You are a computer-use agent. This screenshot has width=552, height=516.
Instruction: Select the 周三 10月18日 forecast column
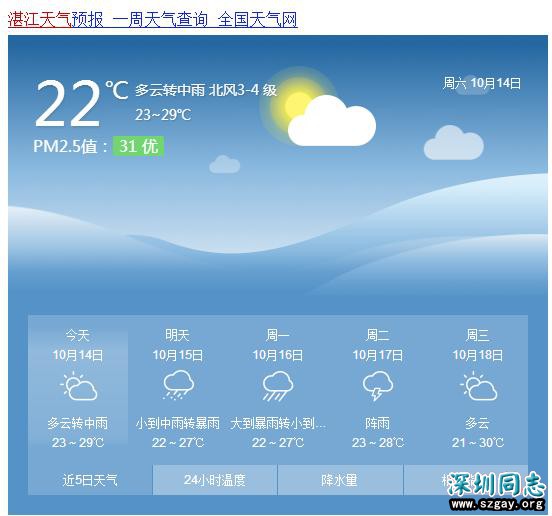coord(478,389)
